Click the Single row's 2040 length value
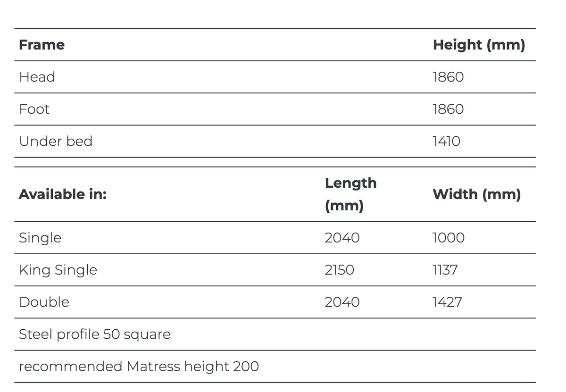This screenshot has width=566, height=392. 342,238
